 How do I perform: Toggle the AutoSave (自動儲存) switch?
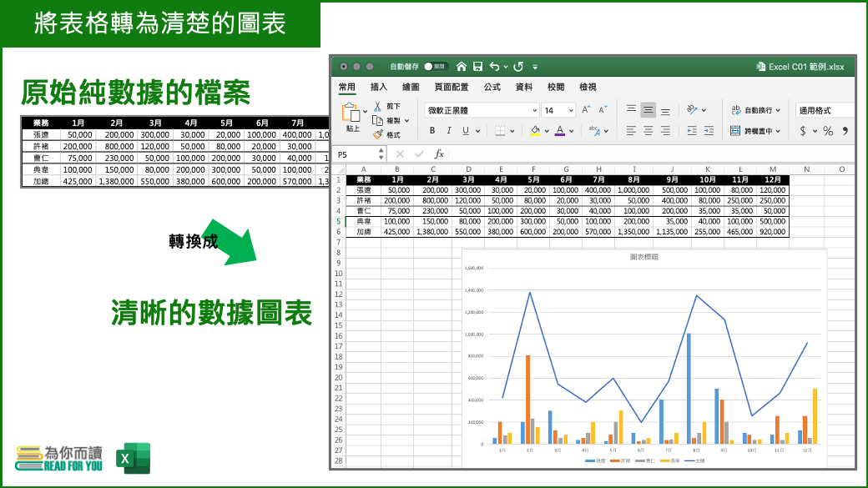pyautogui.click(x=435, y=66)
